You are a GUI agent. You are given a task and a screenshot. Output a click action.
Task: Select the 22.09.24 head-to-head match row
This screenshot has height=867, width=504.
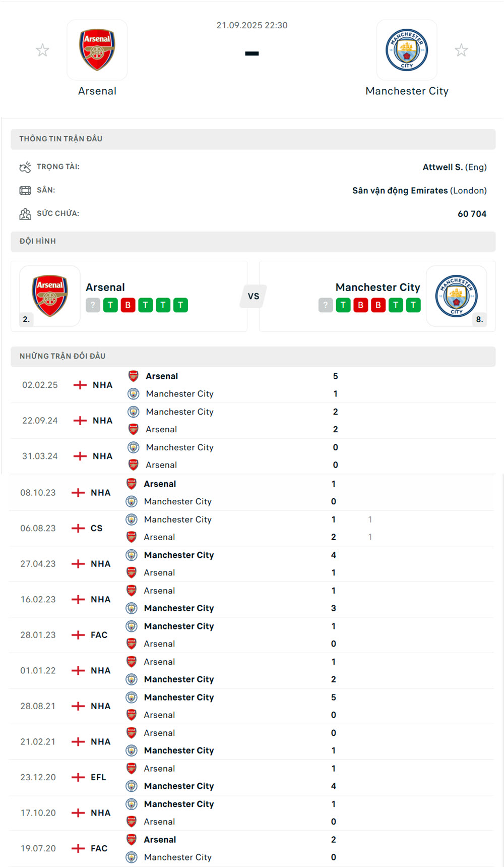tap(252, 420)
